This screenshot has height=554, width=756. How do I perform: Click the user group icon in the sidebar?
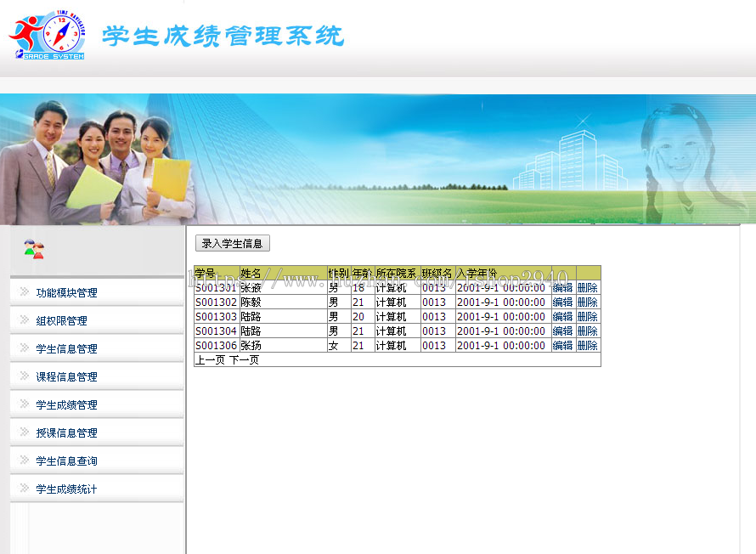[x=33, y=250]
